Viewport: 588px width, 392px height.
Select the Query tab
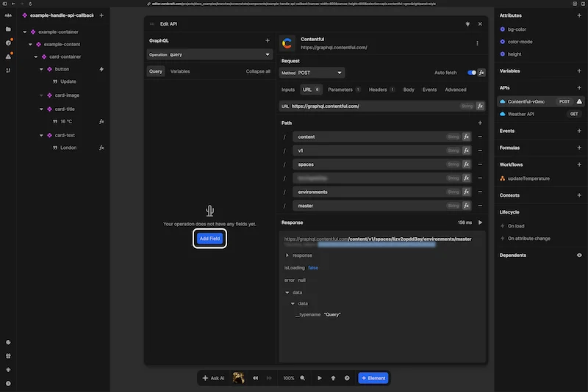156,71
